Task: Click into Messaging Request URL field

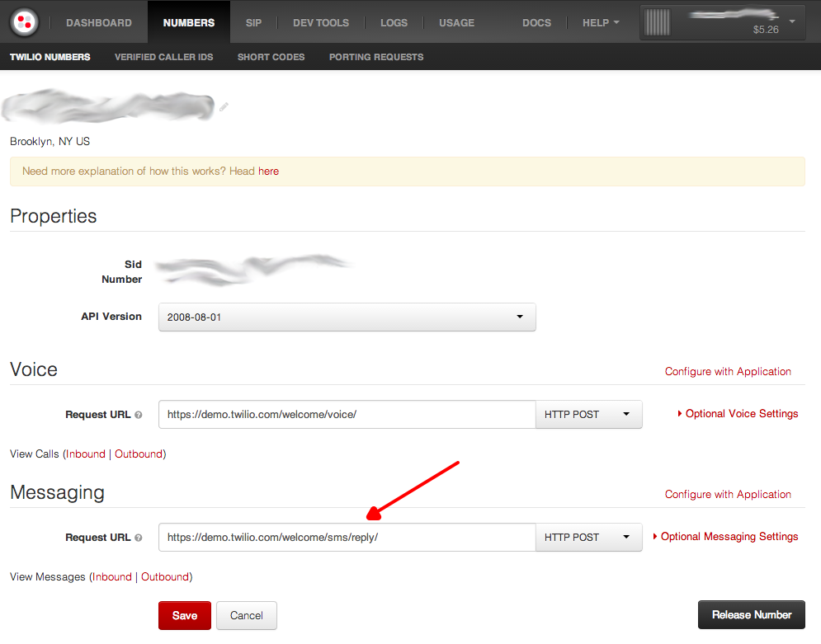Action: (347, 538)
